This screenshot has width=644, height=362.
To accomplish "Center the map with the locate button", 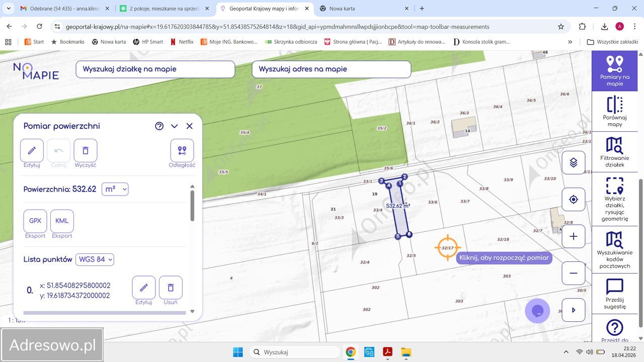I will coord(573,200).
